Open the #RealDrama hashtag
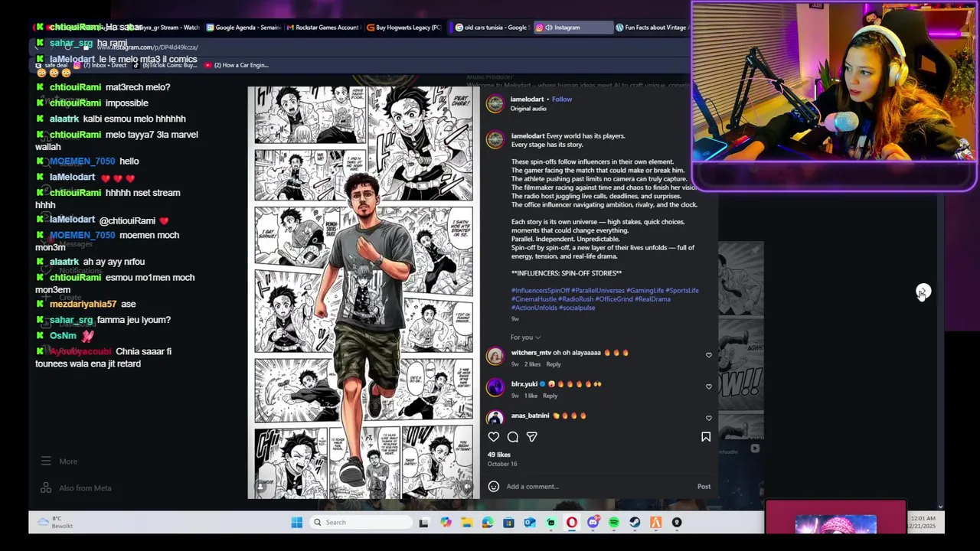Screen dimensions: 980x551 click(652, 299)
